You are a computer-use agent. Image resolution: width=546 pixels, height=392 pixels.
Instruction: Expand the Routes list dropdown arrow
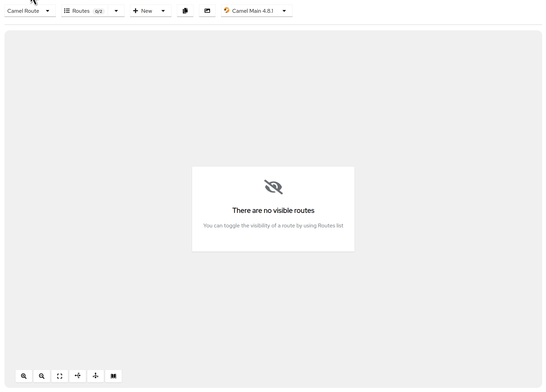(116, 11)
